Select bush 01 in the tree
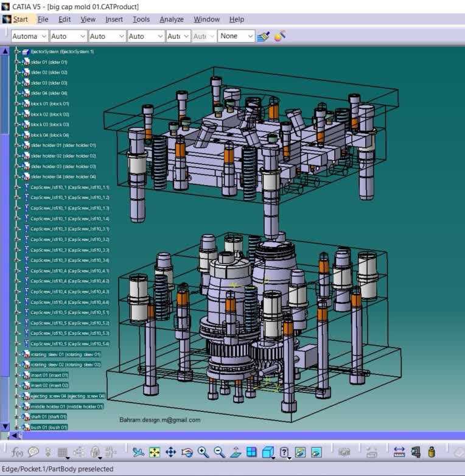 [49, 427]
